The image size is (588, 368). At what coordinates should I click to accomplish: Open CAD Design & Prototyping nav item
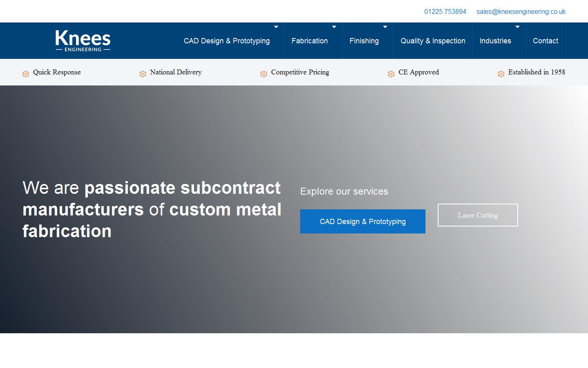(x=227, y=41)
